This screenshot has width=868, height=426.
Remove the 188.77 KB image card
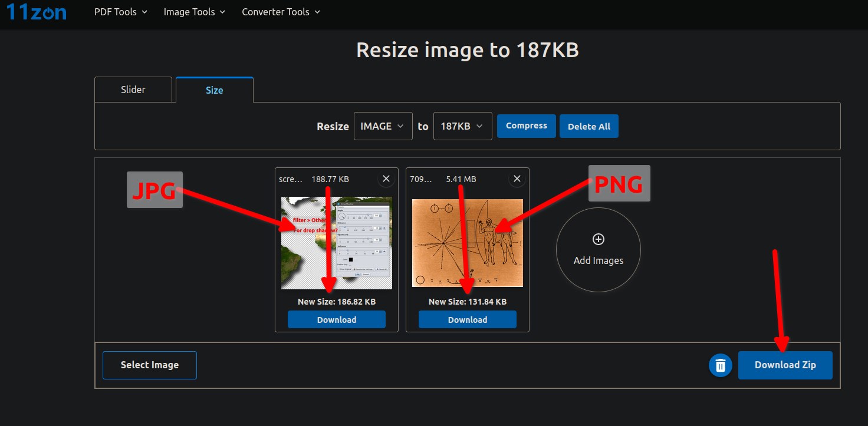(x=386, y=179)
